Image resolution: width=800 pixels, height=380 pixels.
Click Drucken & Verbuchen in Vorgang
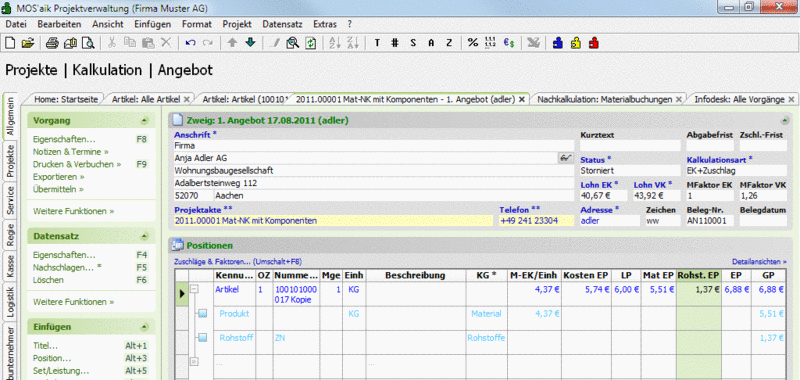[x=77, y=164]
